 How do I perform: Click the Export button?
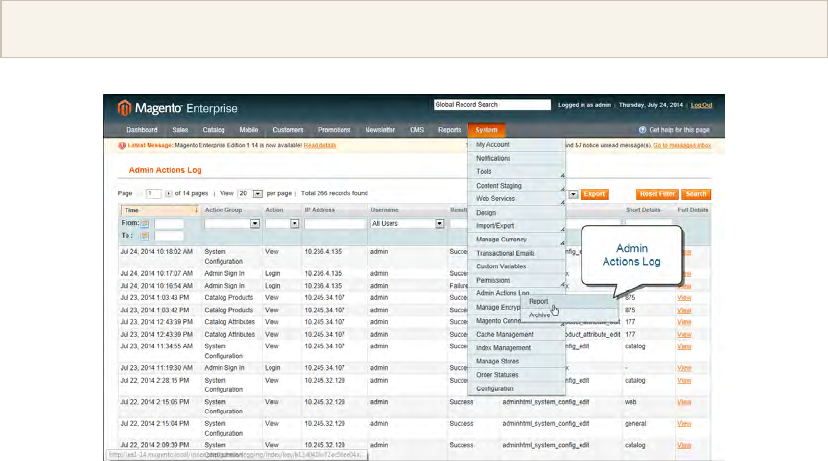point(595,194)
